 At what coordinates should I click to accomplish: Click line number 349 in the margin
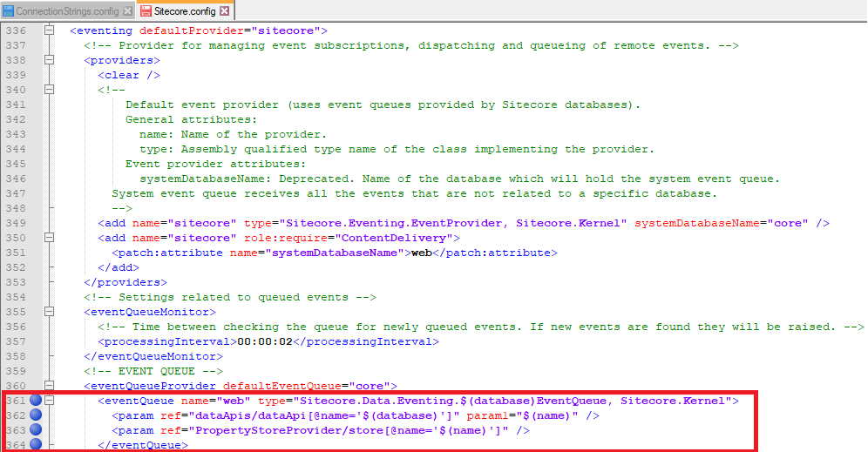(x=16, y=223)
